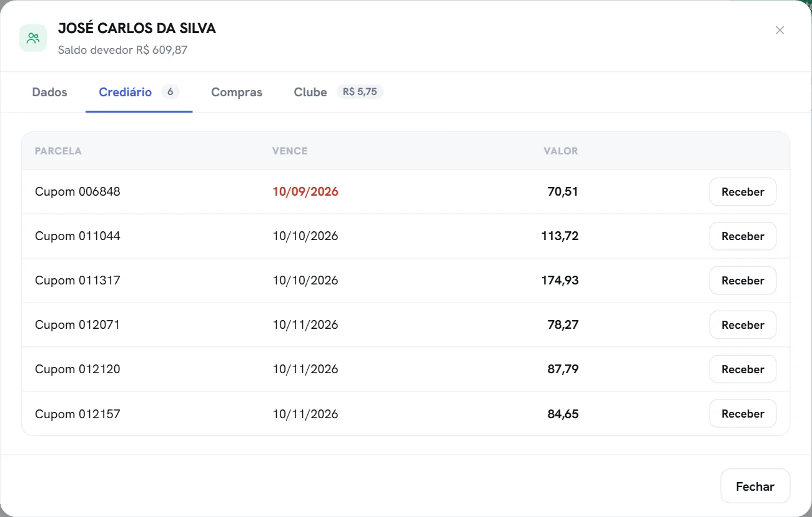The width and height of the screenshot is (812, 517).
Task: Select the Cupom 012071 cell
Action: 77,325
